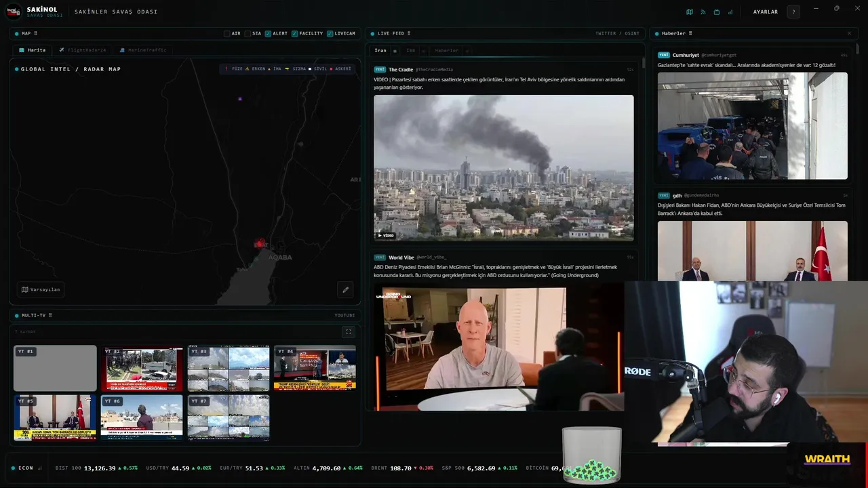This screenshot has height=488, width=868.
Task: Click the RSS feed icon in header
Action: point(703,12)
